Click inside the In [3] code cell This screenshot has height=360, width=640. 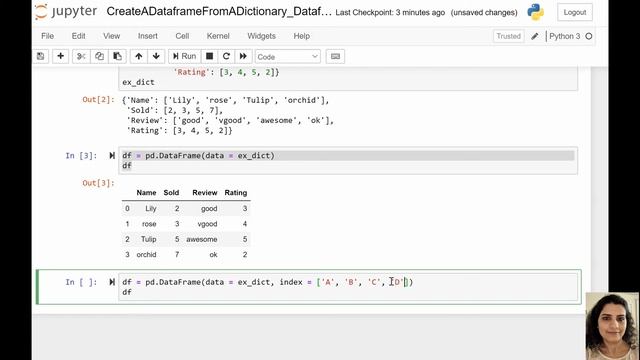pos(348,160)
